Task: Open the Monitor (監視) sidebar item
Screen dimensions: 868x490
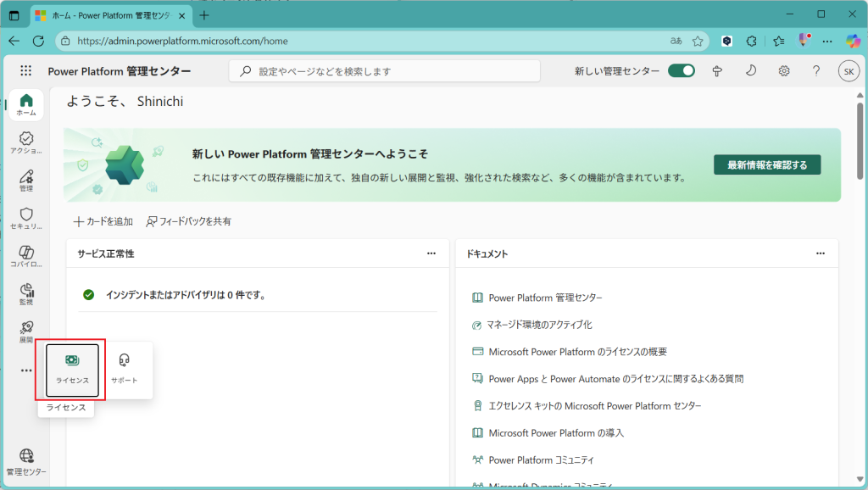Action: click(x=26, y=294)
